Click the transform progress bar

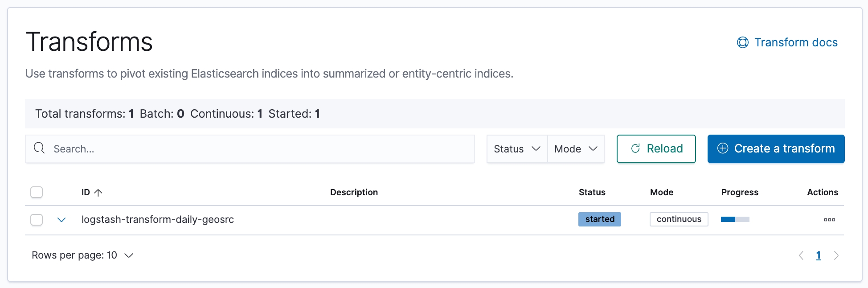(735, 219)
